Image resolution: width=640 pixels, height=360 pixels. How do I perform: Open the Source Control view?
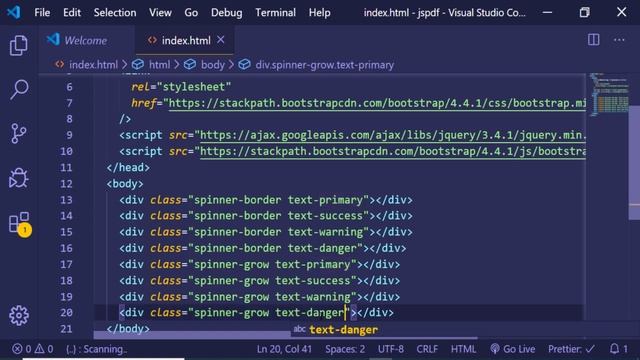coord(18,133)
